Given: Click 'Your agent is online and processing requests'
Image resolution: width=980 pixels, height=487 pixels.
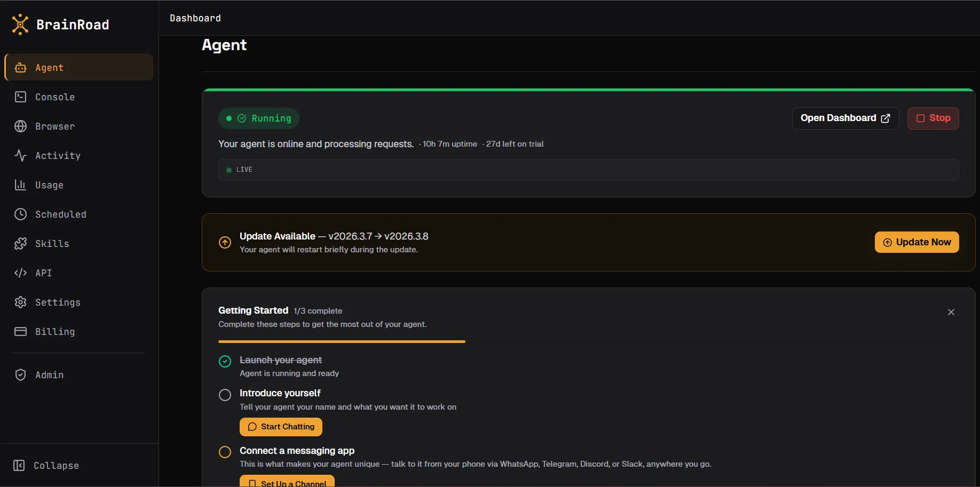Looking at the screenshot, I should [316, 144].
